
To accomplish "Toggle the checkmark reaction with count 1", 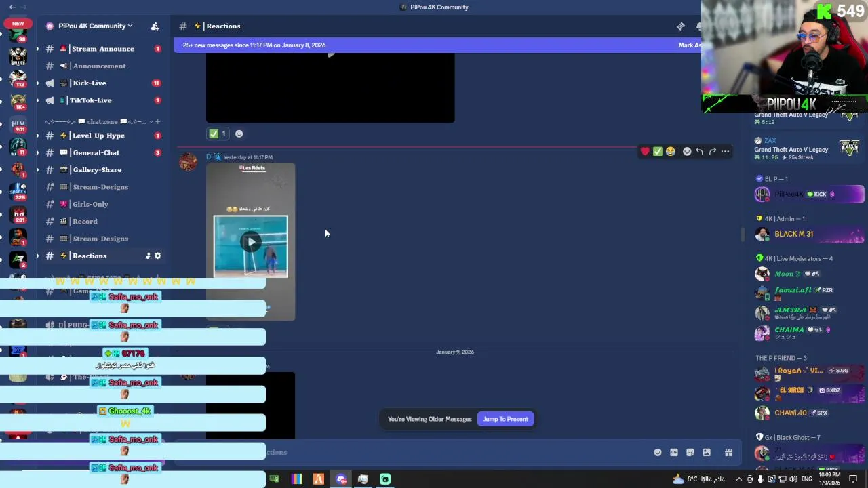I will (218, 134).
